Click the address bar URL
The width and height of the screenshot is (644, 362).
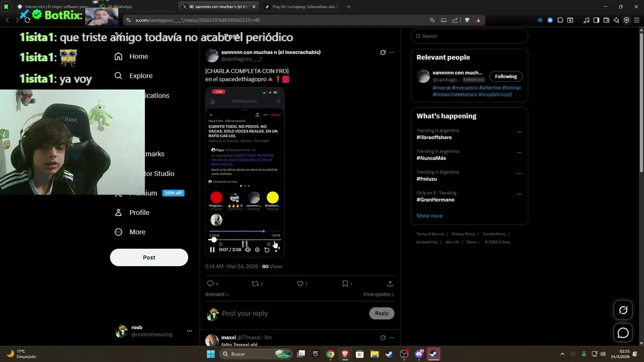point(198,20)
